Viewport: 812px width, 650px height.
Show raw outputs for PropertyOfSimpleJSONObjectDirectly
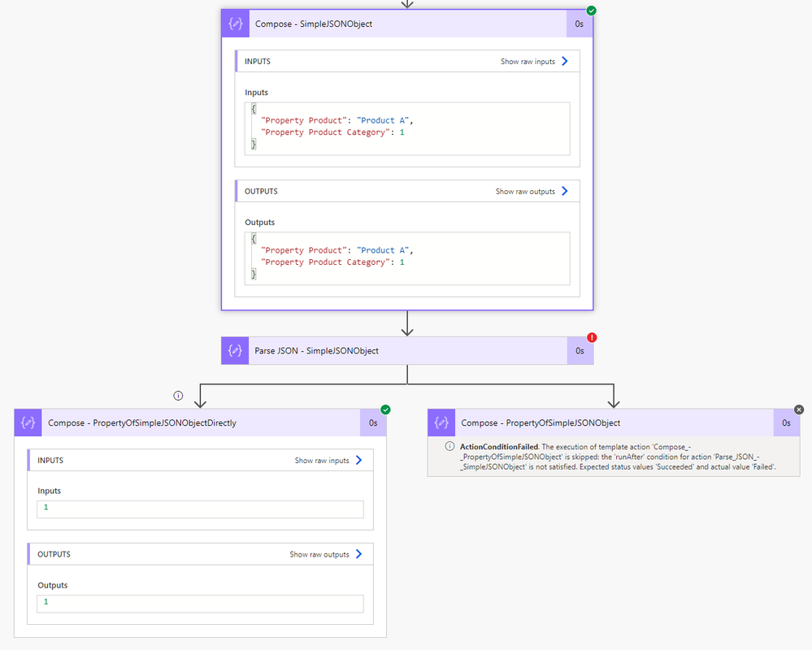click(x=325, y=555)
